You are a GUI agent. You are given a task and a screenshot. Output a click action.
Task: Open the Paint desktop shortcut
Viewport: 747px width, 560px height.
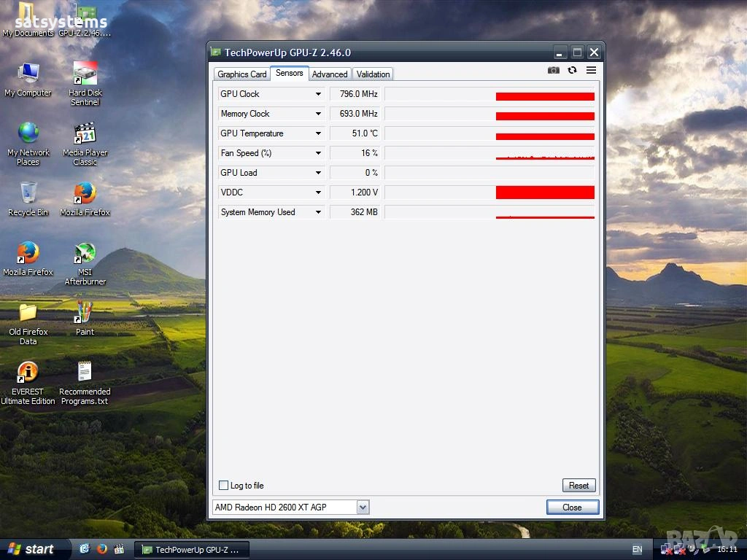tap(85, 314)
